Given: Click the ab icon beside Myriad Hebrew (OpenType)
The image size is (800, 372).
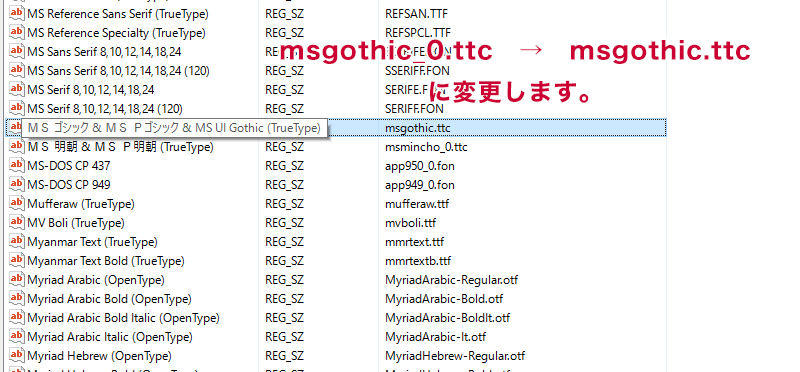Looking at the screenshot, I should click(17, 356).
